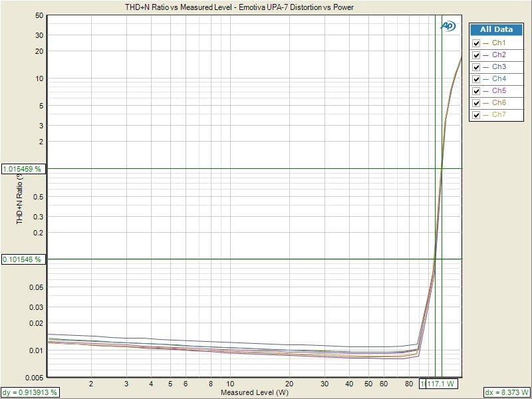Screen dimensions: 532x399
Task: Toggle the Ch5 checkbox off
Action: click(476, 91)
